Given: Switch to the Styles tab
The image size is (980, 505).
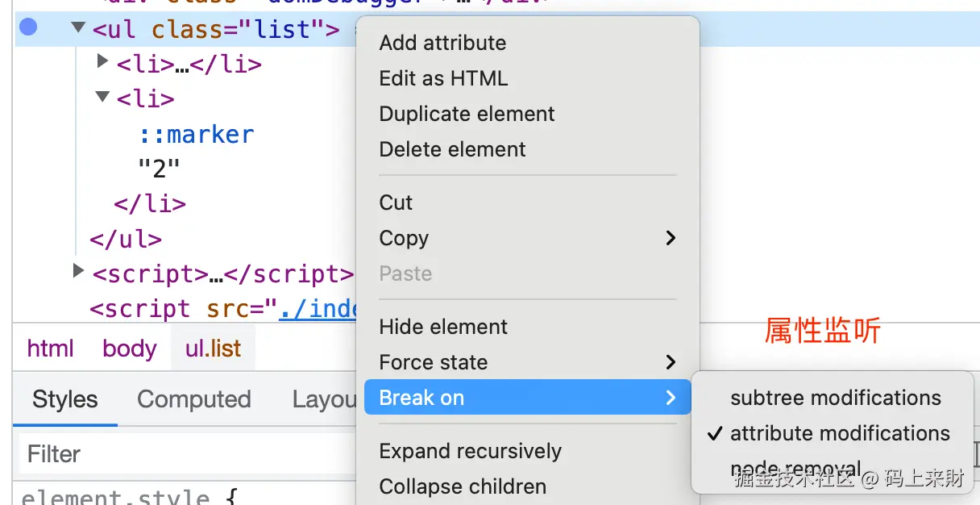Looking at the screenshot, I should [x=65, y=399].
